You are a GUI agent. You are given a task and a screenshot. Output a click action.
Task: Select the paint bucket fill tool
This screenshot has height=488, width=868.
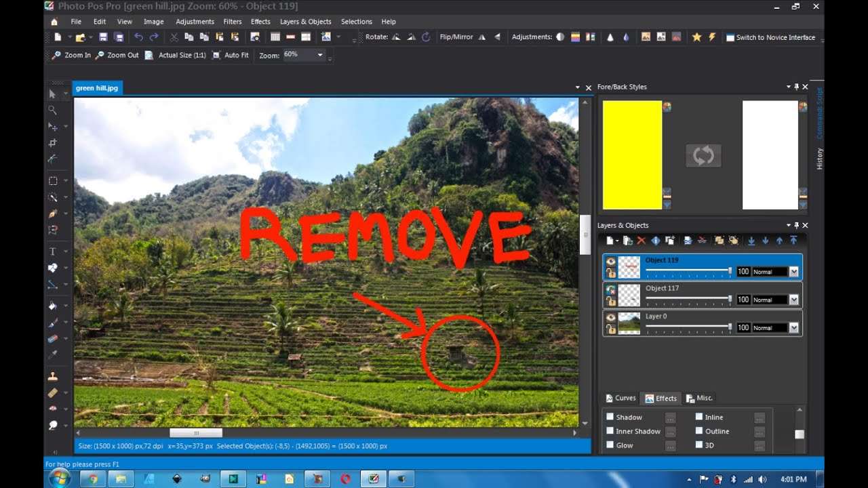coord(52,306)
